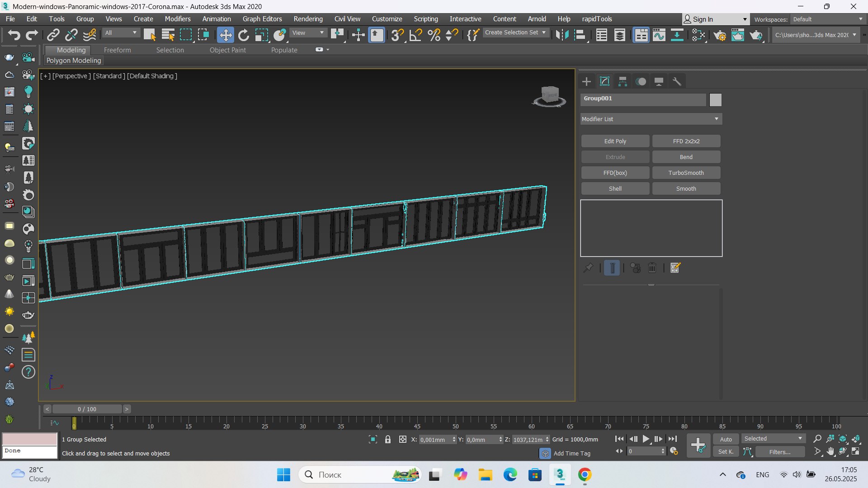The height and width of the screenshot is (488, 868).
Task: Open the Utilities wrench panel
Action: pyautogui.click(x=677, y=81)
